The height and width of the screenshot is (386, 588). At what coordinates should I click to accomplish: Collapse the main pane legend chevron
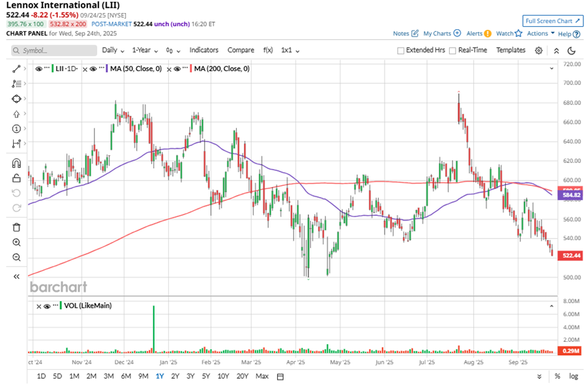(551, 68)
